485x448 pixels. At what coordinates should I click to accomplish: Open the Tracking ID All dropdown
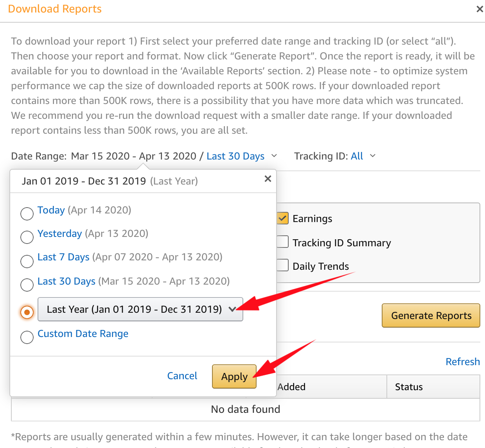[363, 156]
